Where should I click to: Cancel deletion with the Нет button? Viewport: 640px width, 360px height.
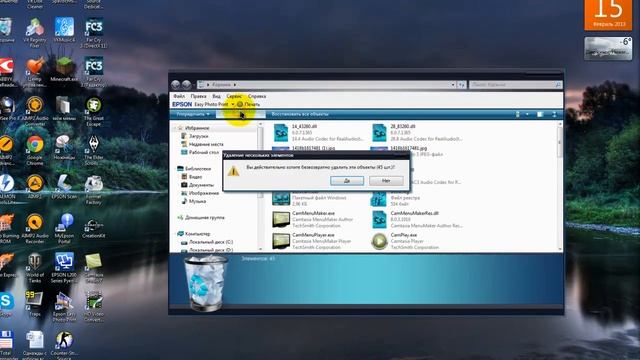pos(386,180)
